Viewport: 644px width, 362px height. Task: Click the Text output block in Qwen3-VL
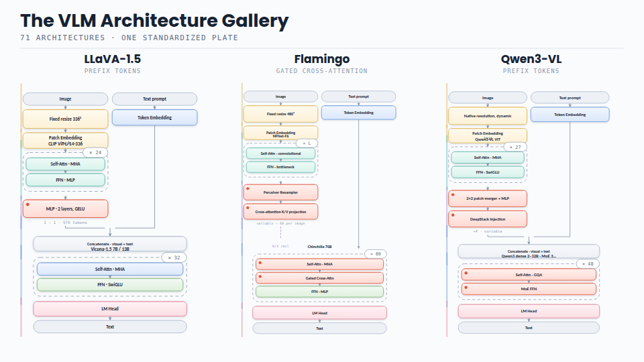click(x=529, y=328)
